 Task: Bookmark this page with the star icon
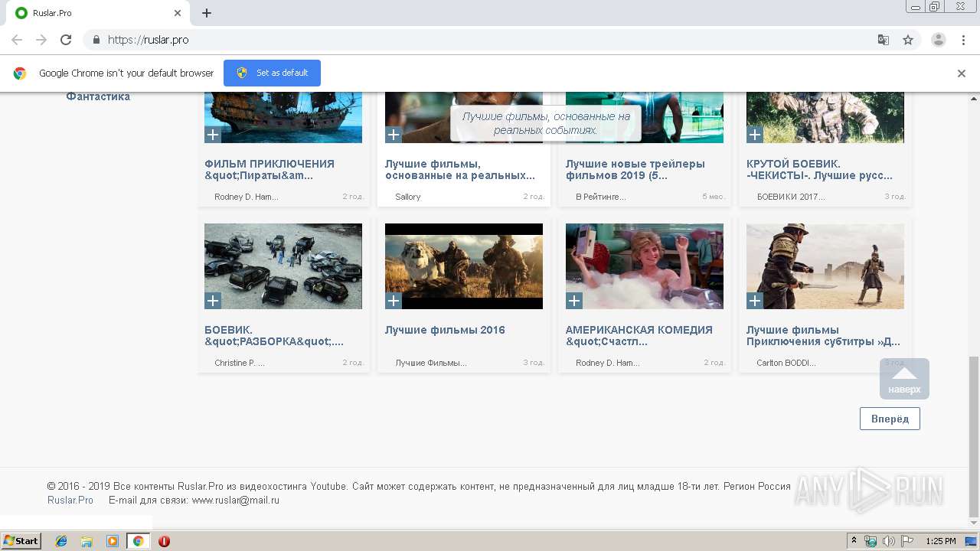coord(908,40)
